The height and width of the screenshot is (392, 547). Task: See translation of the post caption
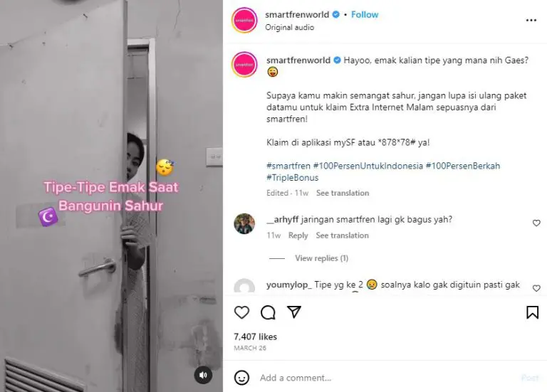tap(342, 193)
